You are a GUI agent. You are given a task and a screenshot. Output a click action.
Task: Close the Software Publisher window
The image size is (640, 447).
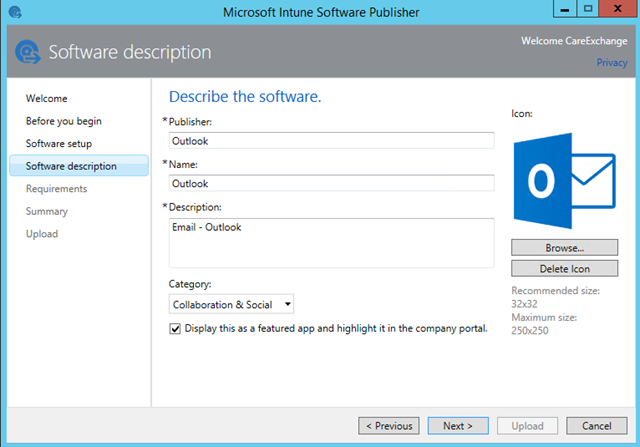pyautogui.click(x=618, y=9)
